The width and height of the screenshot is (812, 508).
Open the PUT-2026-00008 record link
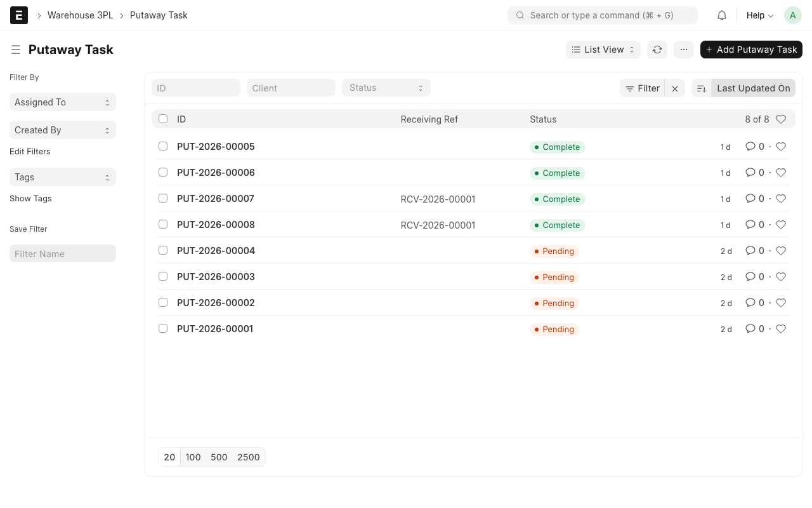(216, 225)
